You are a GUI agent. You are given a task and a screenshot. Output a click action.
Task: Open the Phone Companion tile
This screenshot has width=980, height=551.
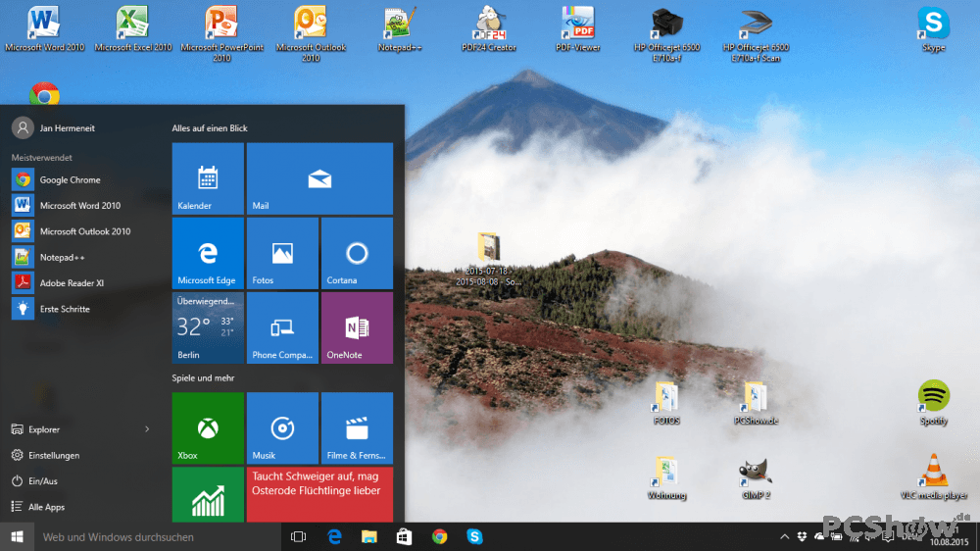[x=282, y=327]
